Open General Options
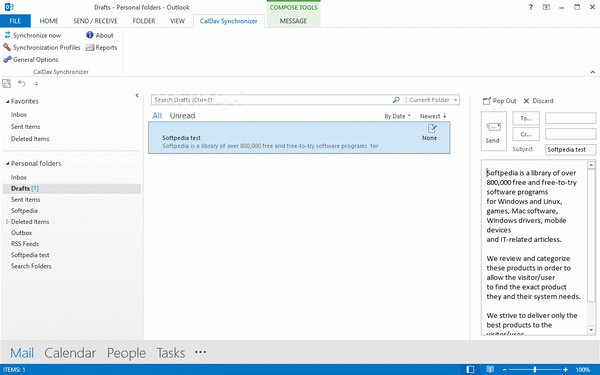Screen dimensions: 600x375 31,60
